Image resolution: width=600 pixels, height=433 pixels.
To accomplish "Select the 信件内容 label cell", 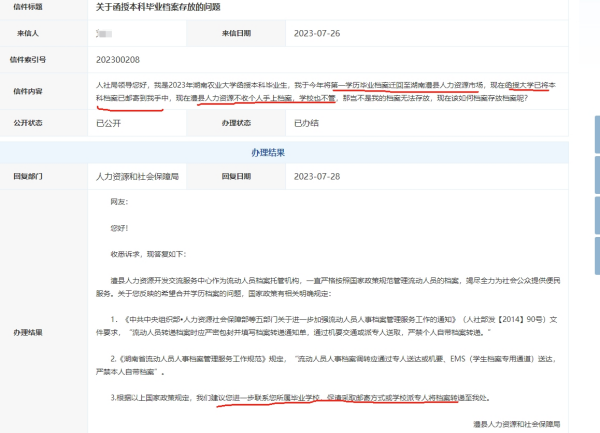I will pos(28,91).
